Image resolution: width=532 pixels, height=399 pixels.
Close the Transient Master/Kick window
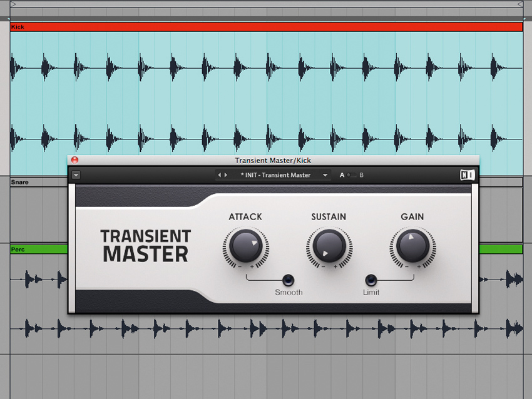point(74,160)
